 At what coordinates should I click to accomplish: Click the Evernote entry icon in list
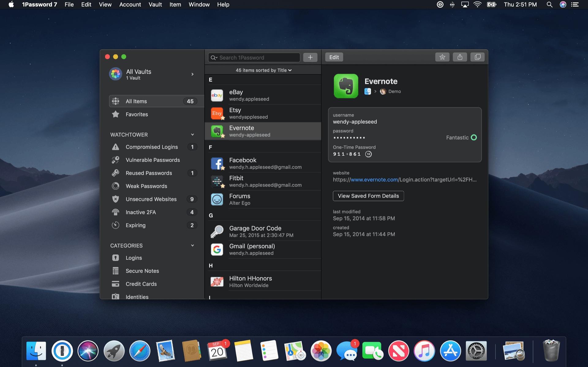pos(217,131)
